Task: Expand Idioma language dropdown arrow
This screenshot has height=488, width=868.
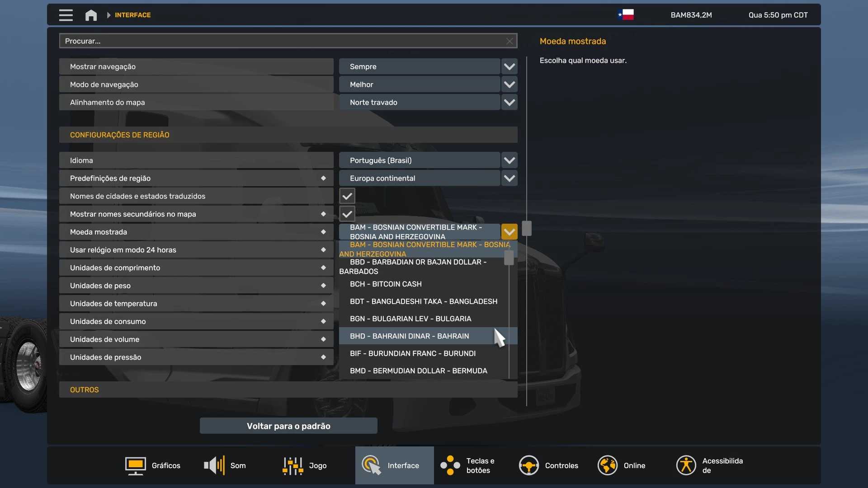Action: [x=509, y=160]
